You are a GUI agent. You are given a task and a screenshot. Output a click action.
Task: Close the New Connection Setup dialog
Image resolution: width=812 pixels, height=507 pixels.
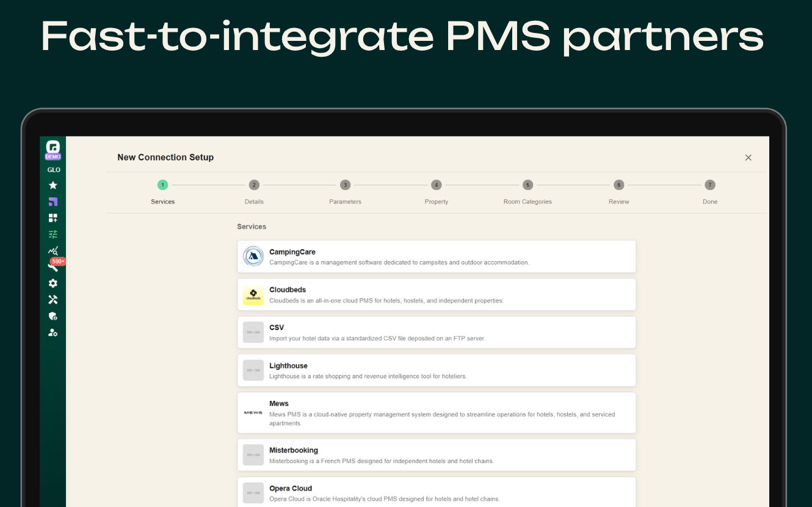point(748,157)
